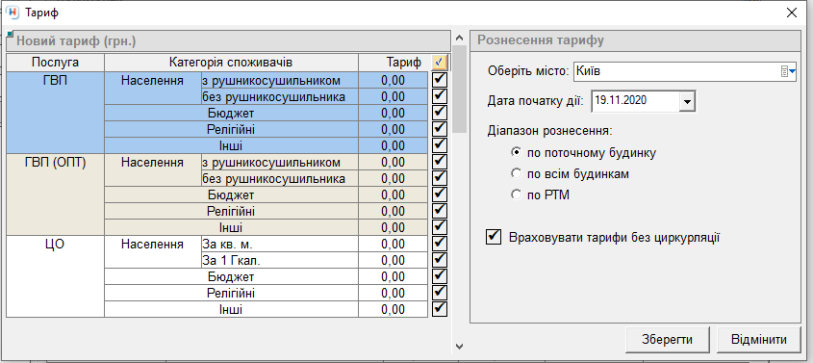The height and width of the screenshot is (363, 813).
Task: Click the date field showing 19.11.2020
Action: (x=636, y=101)
